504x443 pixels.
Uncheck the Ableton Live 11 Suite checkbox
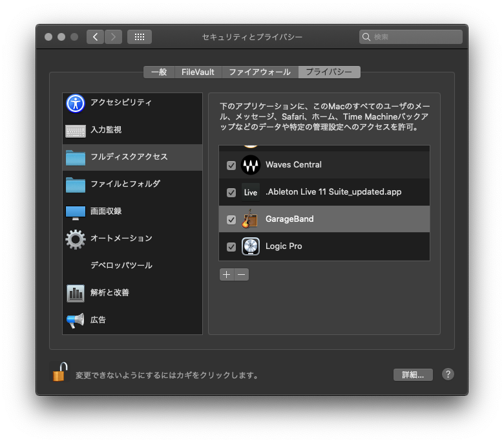(x=231, y=192)
